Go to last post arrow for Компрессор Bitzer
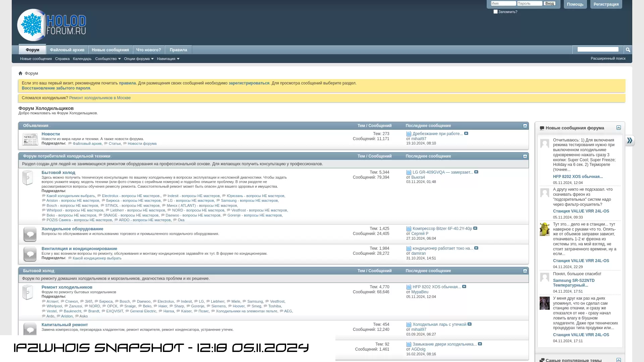Viewport: 644px width, 362px height. 475,228
